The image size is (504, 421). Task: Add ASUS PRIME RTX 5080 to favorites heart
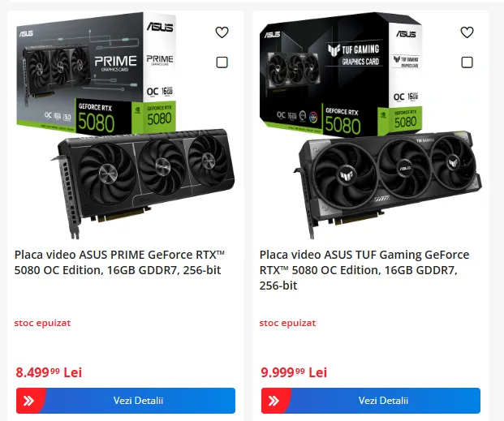[x=222, y=32]
